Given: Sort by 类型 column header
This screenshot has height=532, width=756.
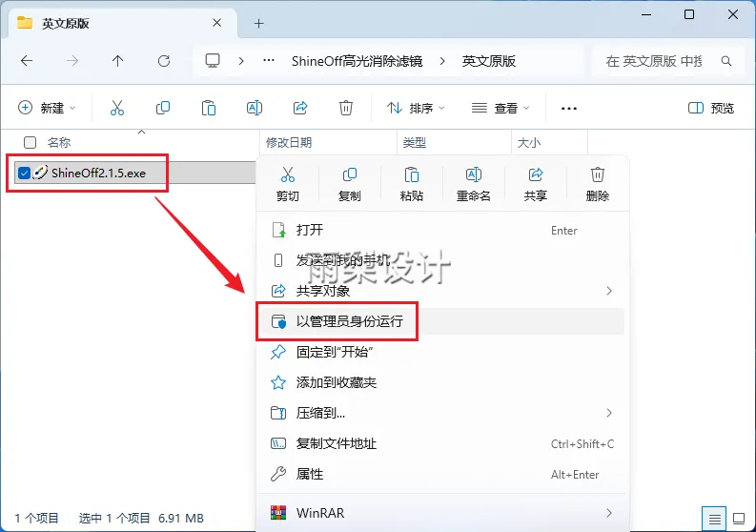Looking at the screenshot, I should (x=415, y=142).
